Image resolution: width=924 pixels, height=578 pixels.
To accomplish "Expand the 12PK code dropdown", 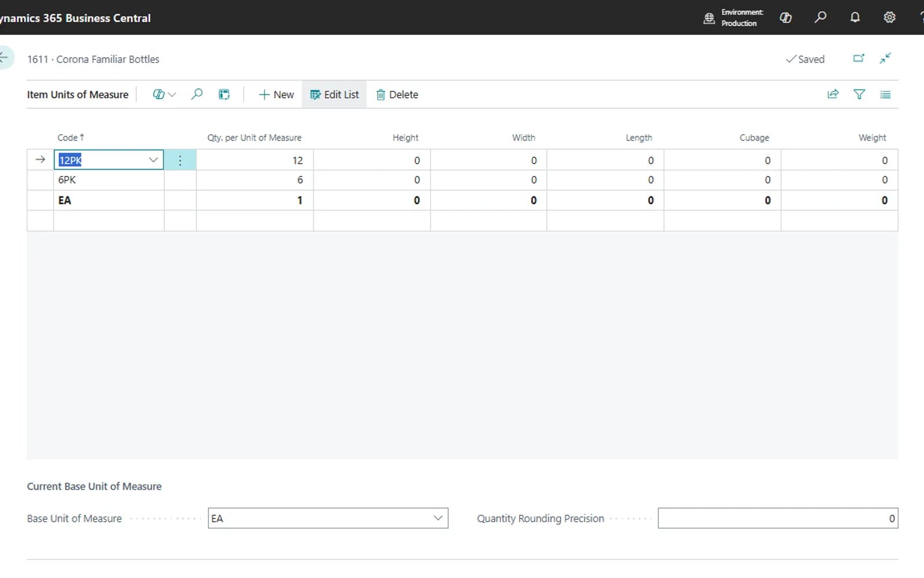I will [153, 160].
